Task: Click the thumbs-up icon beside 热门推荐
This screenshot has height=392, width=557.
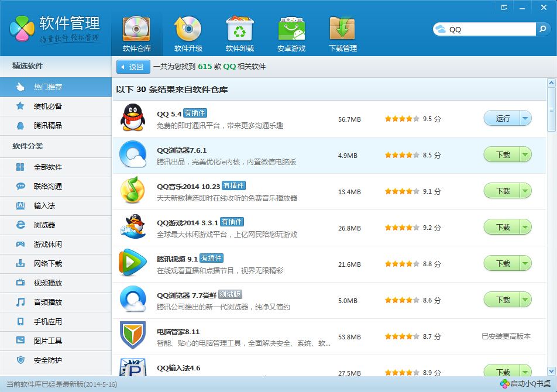Action: pyautogui.click(x=20, y=87)
